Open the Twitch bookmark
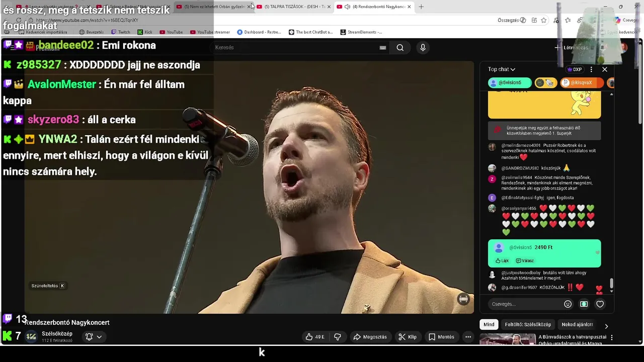644x362 pixels. [120, 32]
